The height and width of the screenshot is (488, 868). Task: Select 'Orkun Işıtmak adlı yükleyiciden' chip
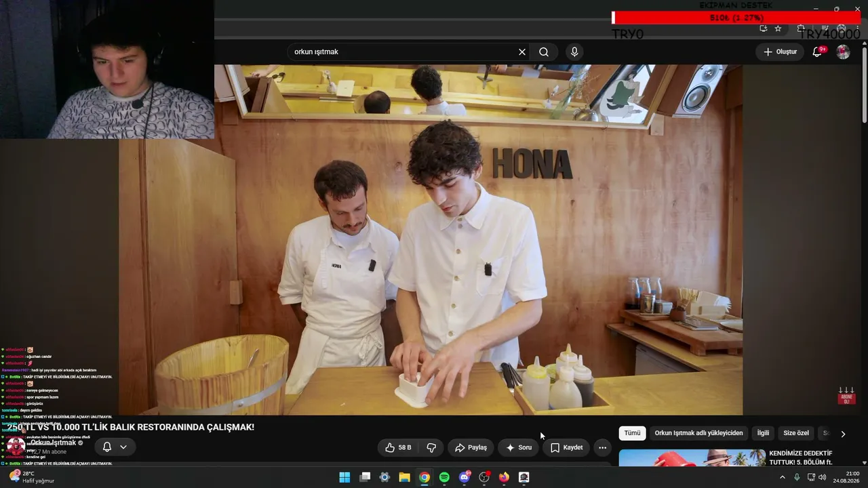698,433
